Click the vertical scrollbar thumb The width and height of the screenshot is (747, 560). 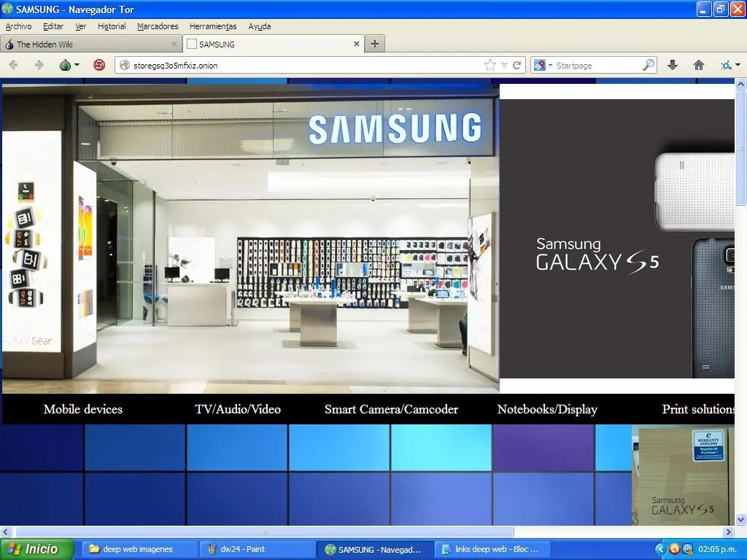741,148
